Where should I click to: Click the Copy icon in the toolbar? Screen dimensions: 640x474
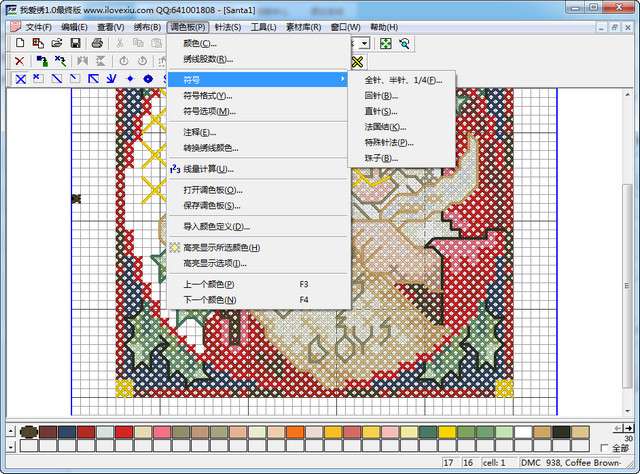click(138, 43)
